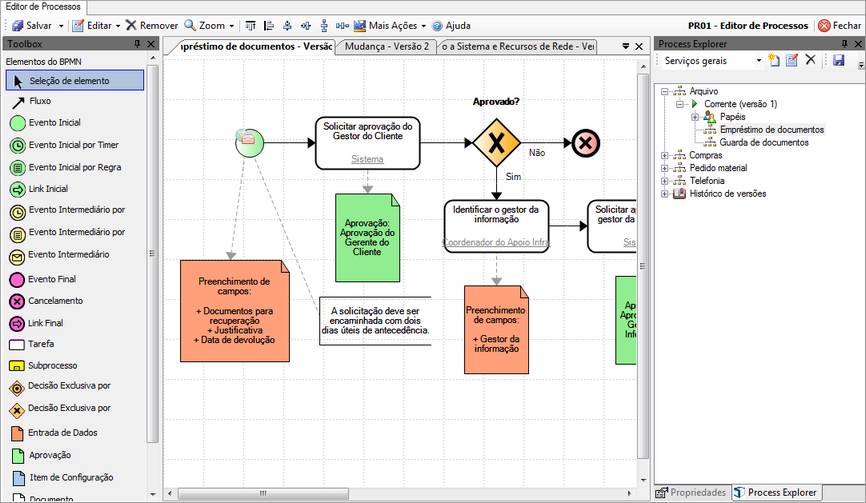Image resolution: width=866 pixels, height=503 pixels.
Task: Pick the Subprocesso element
Action: point(43,366)
